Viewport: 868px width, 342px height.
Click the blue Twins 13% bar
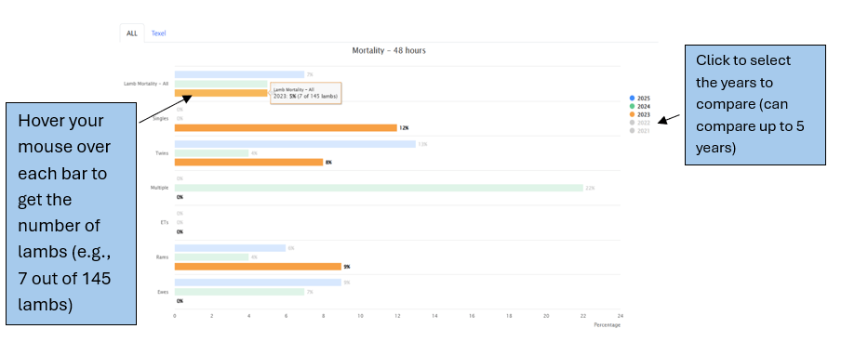point(295,144)
